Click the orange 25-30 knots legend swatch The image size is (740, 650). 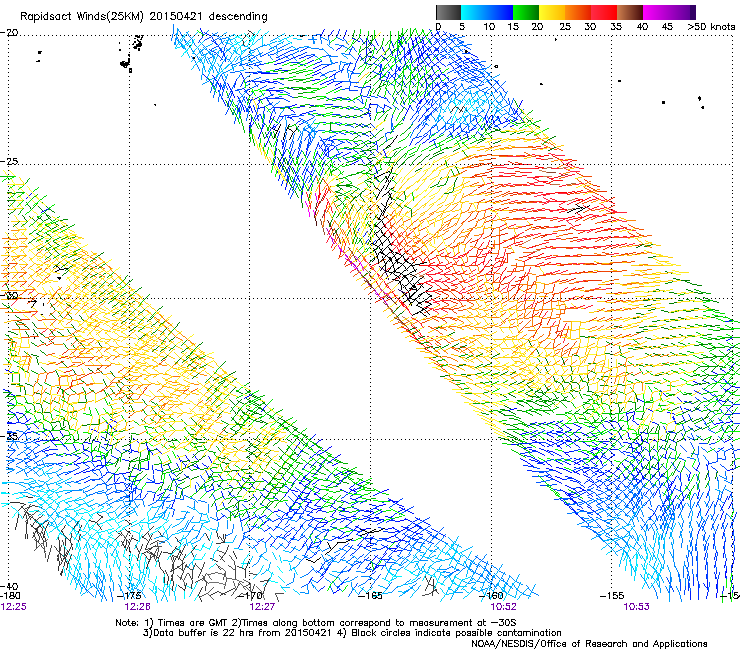coord(578,12)
